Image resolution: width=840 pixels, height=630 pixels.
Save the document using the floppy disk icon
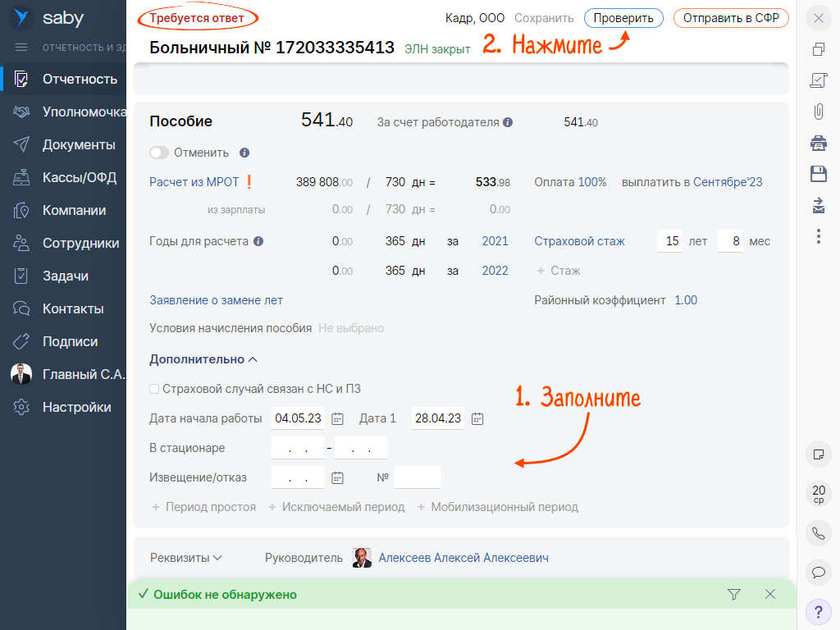point(818,174)
